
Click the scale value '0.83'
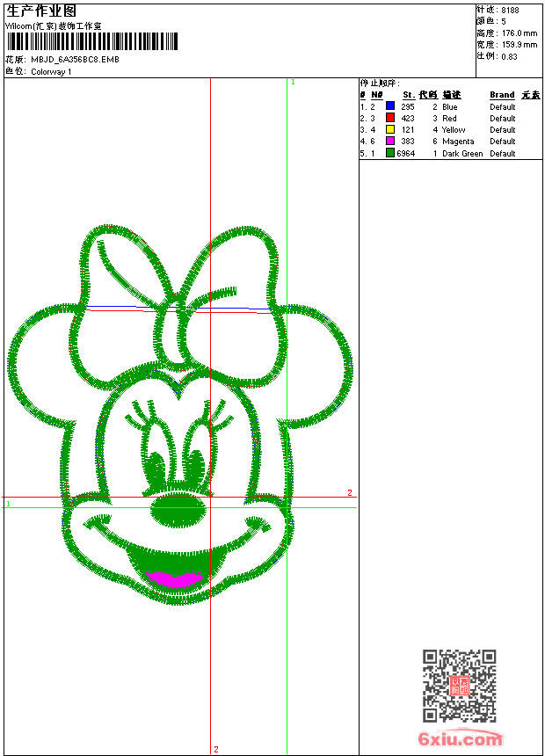tap(509, 56)
